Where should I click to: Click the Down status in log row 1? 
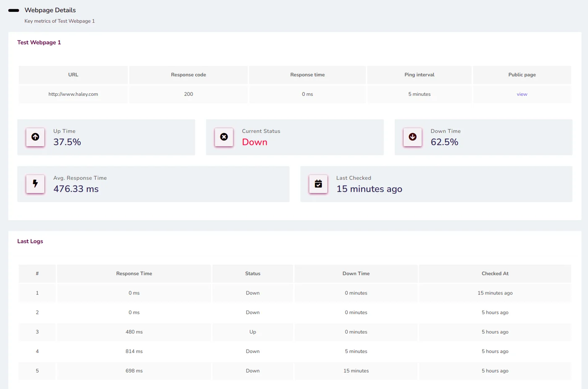point(253,293)
